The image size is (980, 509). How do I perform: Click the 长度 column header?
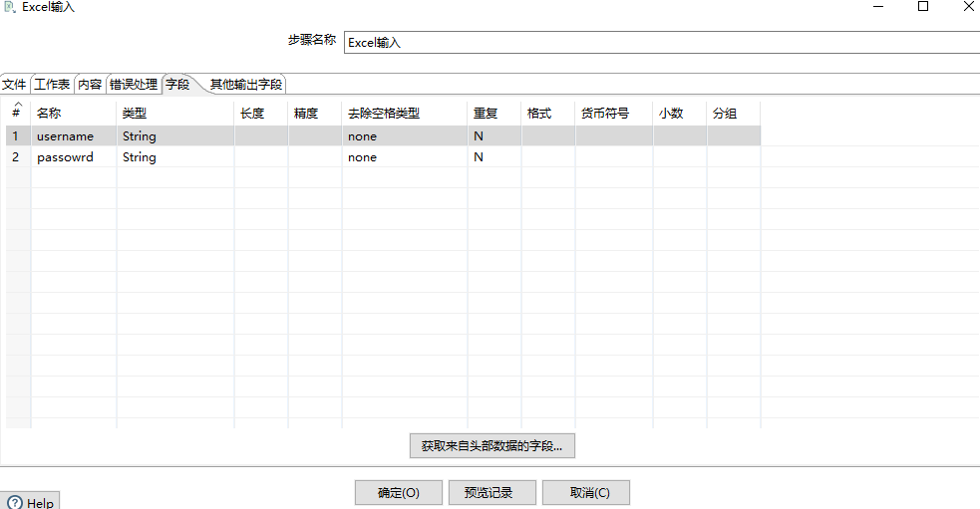click(261, 113)
